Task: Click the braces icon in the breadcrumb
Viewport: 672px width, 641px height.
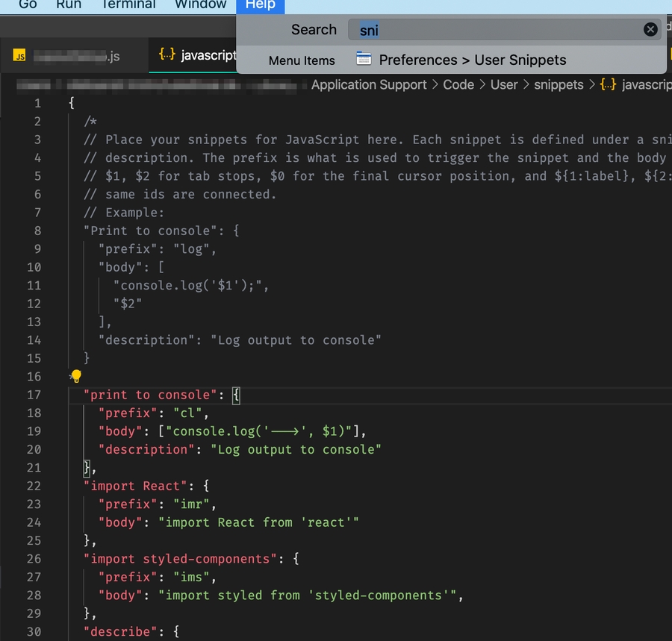Action: (609, 84)
